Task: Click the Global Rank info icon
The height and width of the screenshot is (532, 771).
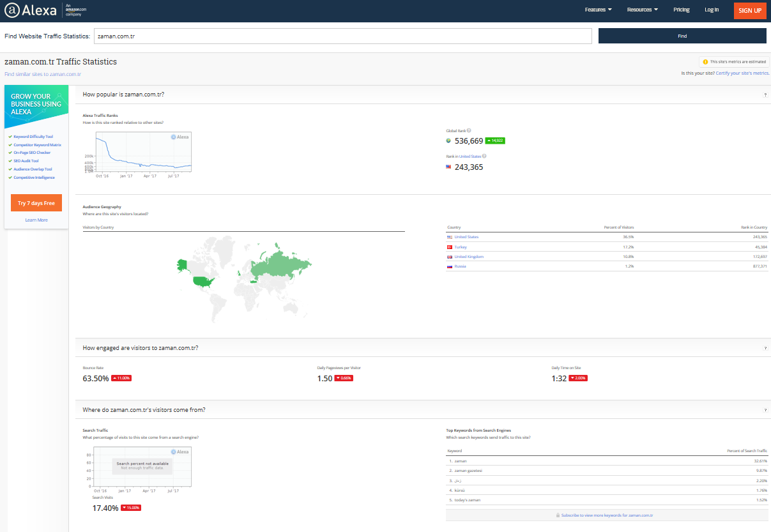Action: point(469,130)
